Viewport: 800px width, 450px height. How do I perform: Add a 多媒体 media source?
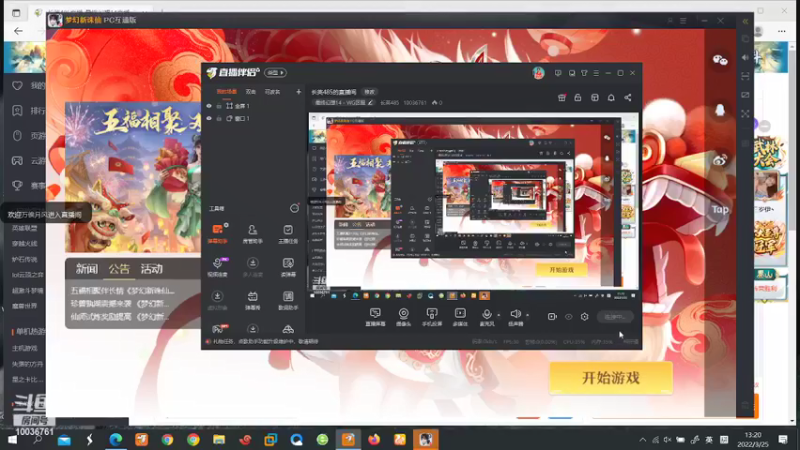coord(460,317)
